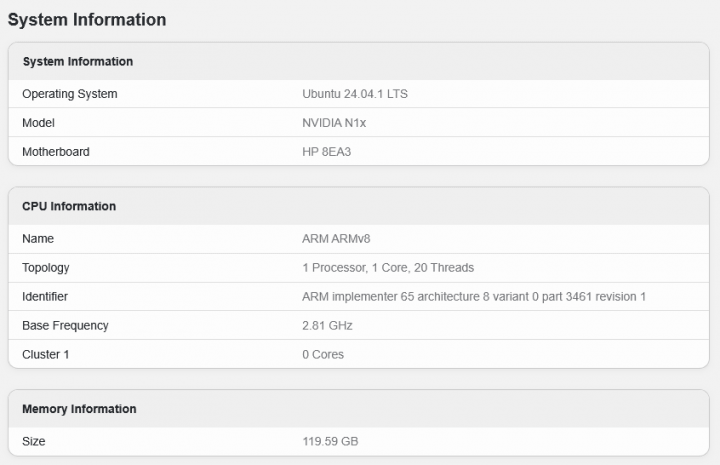Image resolution: width=720 pixels, height=465 pixels.
Task: Select the ARM implementer 65 identifier value
Action: (x=473, y=297)
